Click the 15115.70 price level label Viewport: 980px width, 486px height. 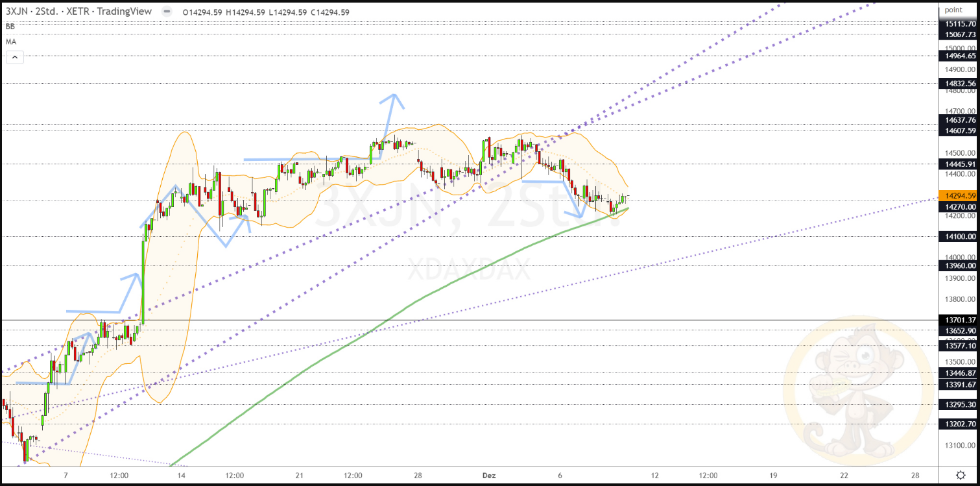coord(959,24)
